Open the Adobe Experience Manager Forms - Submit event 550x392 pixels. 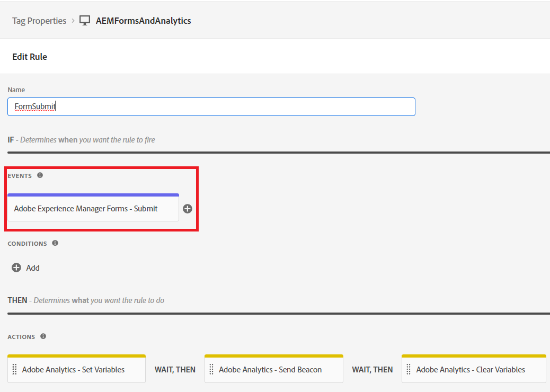(93, 208)
